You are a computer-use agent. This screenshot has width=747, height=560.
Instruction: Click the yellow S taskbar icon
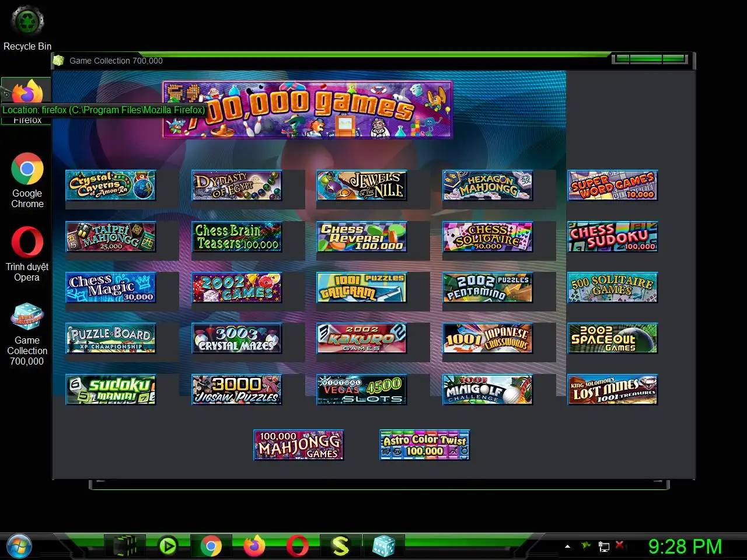(340, 547)
